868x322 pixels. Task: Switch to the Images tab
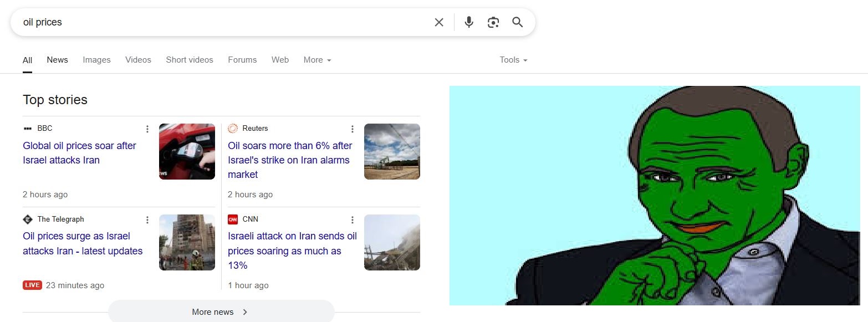(x=97, y=60)
